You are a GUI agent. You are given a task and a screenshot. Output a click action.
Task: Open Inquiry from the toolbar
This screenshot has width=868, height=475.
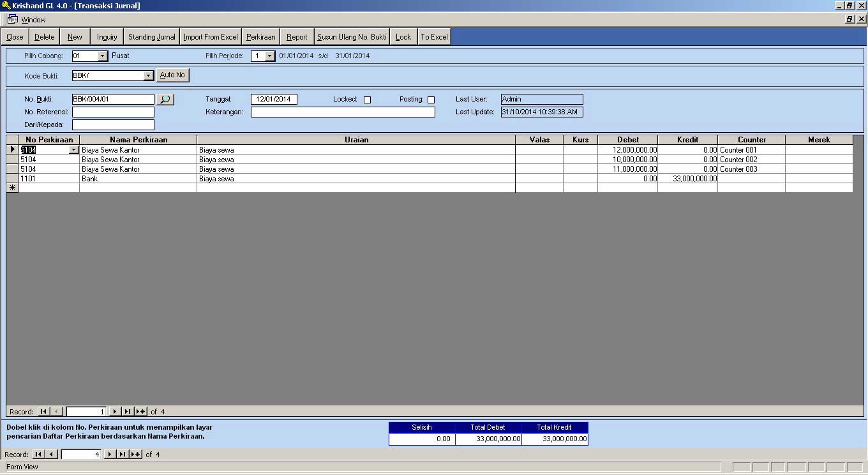point(107,37)
